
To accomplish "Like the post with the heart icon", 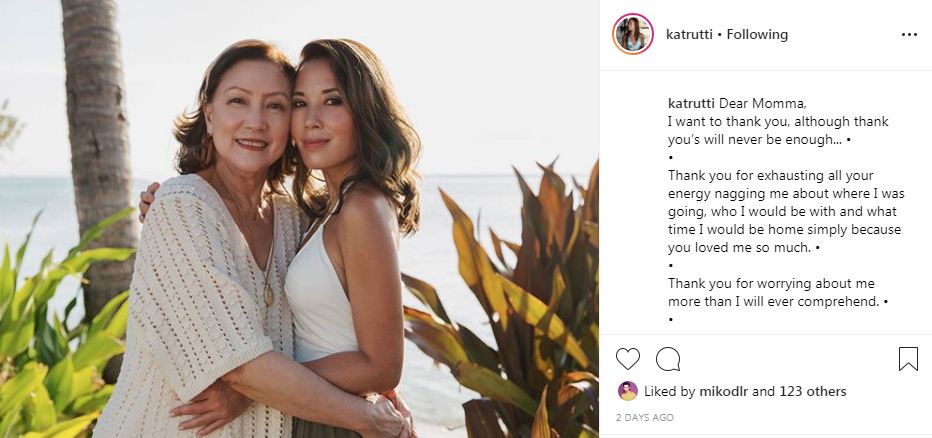I will tap(628, 359).
